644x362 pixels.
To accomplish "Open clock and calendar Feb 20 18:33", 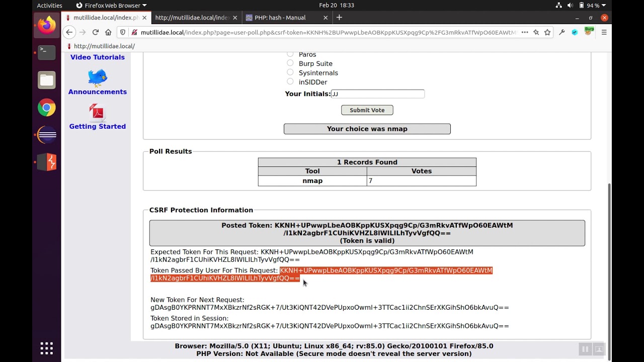I will tap(337, 5).
